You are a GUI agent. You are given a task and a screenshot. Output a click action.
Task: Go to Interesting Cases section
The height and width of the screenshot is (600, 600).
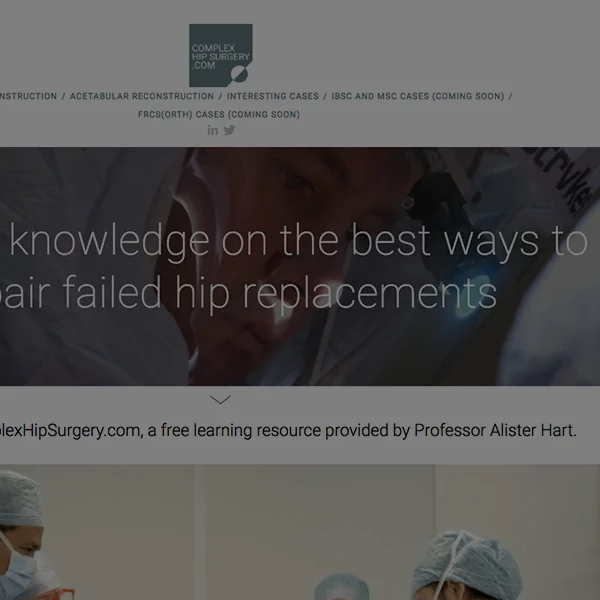click(273, 96)
